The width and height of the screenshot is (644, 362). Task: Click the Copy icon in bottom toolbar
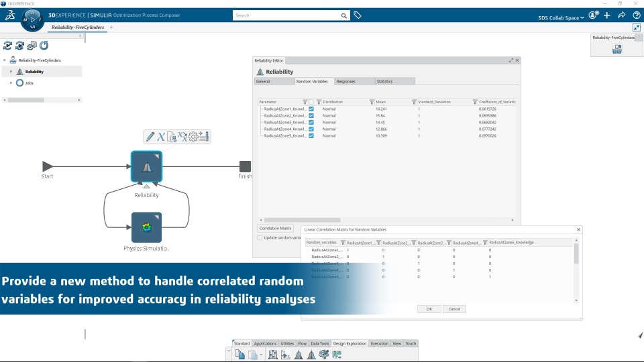[239, 355]
